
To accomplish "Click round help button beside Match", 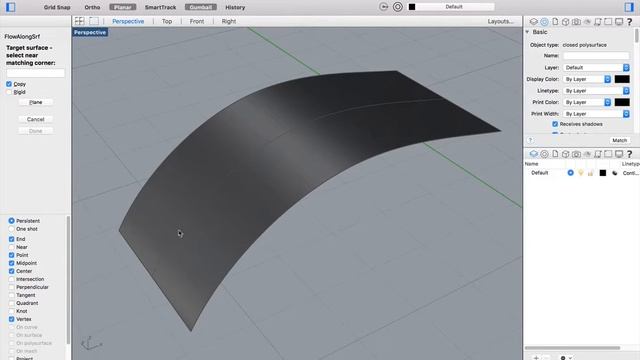I will [530, 140].
